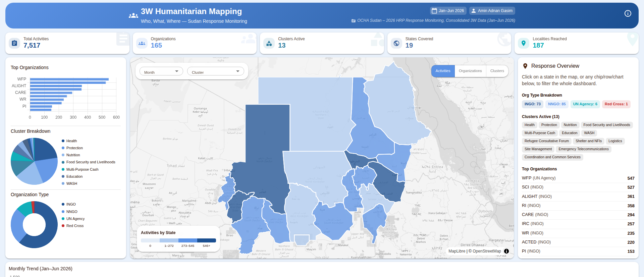This screenshot has width=644, height=277.
Task: Select Refugee Consultative Forum chip
Action: click(547, 141)
